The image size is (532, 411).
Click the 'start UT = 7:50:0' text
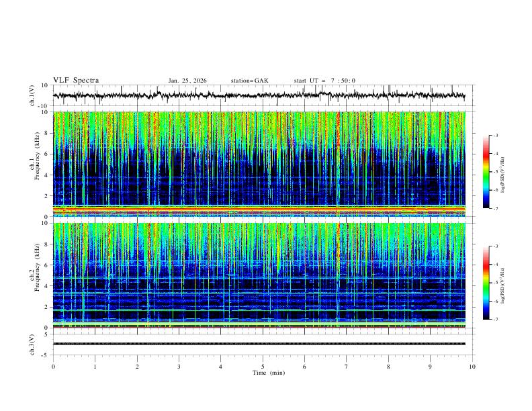[x=324, y=81]
